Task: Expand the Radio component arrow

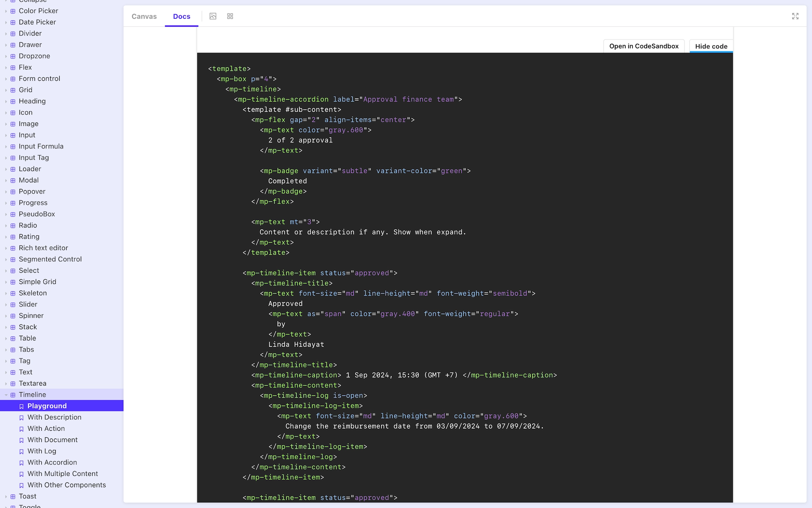Action: coord(6,226)
